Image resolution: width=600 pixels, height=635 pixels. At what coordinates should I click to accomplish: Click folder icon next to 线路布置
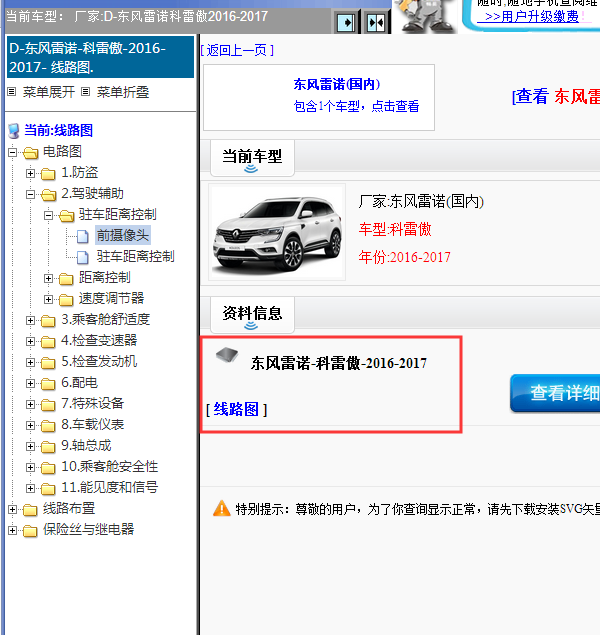point(30,510)
